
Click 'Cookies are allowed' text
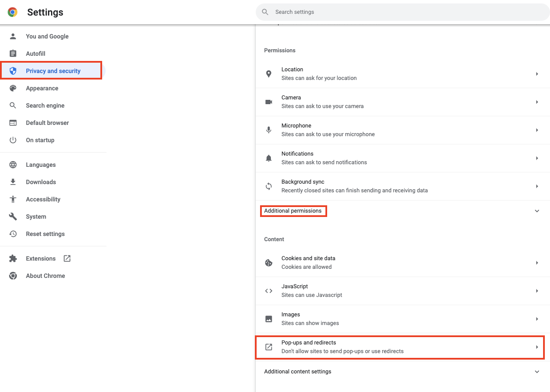click(306, 267)
